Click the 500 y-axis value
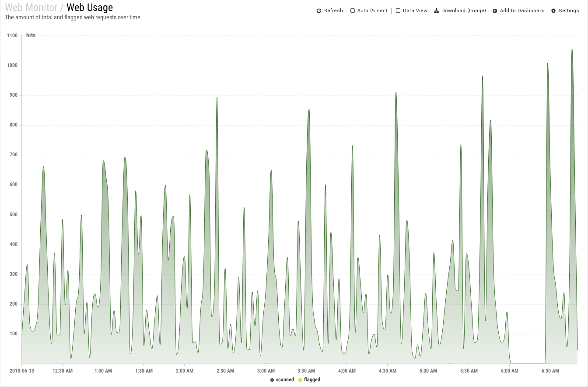This screenshot has width=588, height=387. 14,215
